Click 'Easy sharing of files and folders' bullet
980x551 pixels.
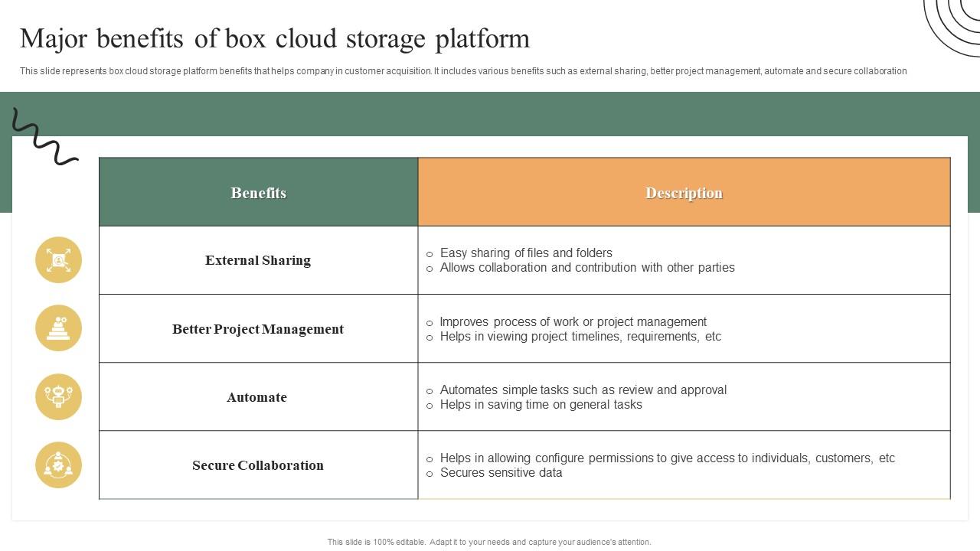pos(526,253)
